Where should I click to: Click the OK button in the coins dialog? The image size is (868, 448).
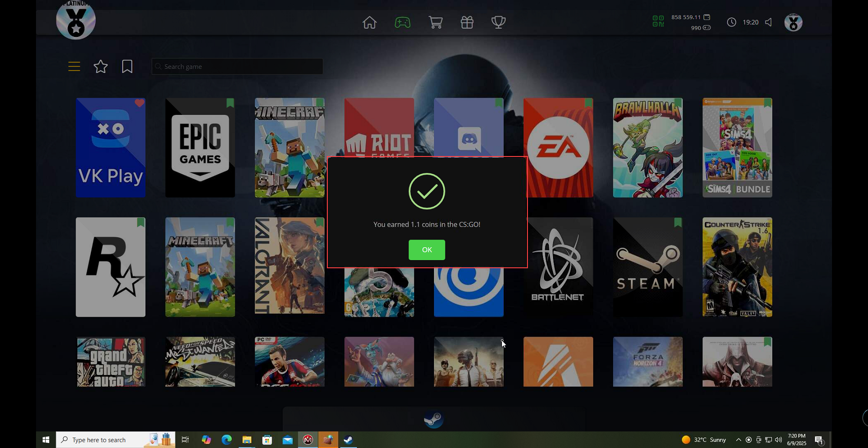426,250
